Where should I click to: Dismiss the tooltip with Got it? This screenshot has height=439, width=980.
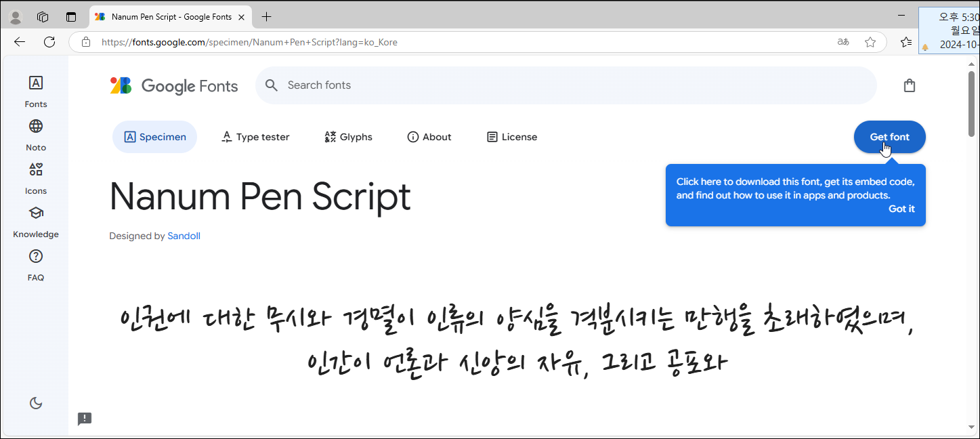pyautogui.click(x=901, y=209)
